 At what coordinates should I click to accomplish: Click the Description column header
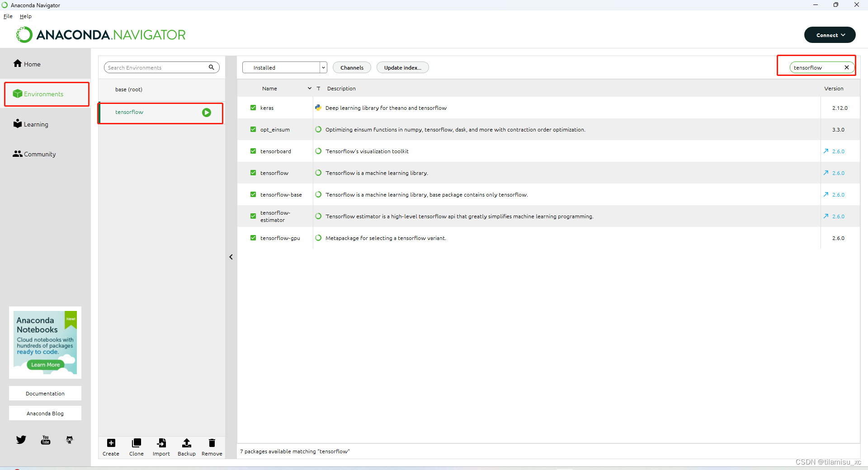click(341, 89)
